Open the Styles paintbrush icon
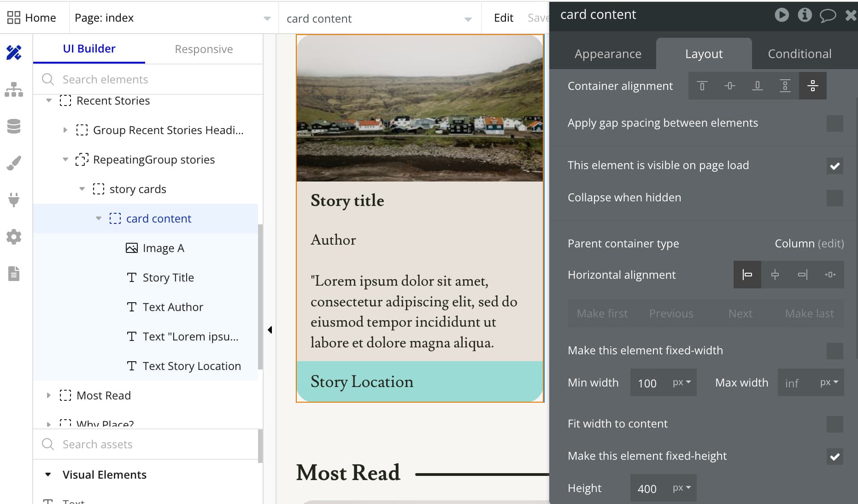This screenshot has height=504, width=858. coord(14,163)
